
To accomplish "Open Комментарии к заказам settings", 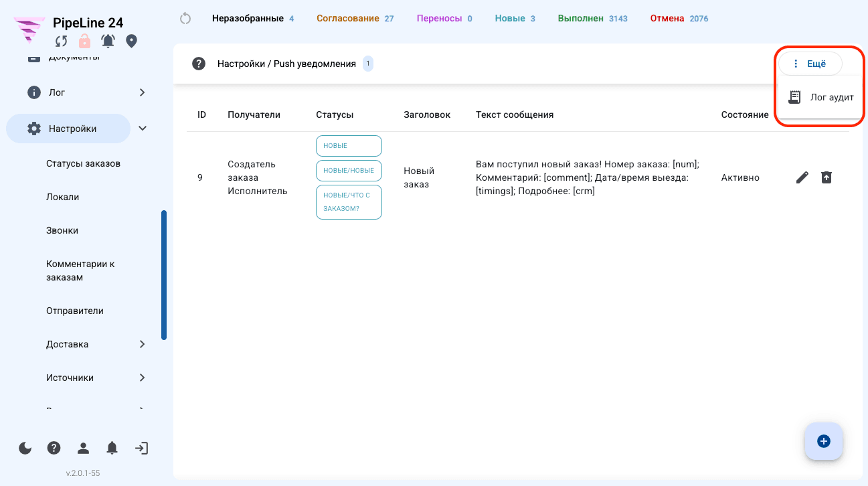I will [80, 270].
